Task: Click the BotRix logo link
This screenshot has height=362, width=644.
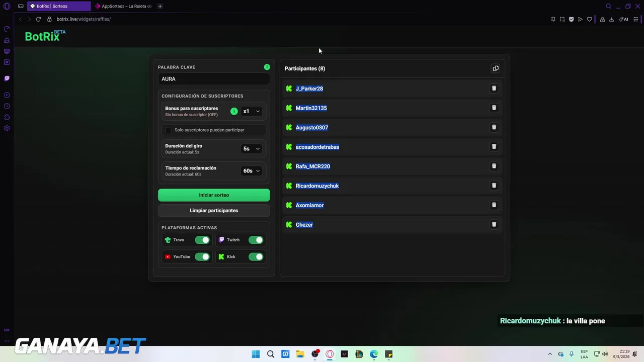Action: tap(45, 36)
